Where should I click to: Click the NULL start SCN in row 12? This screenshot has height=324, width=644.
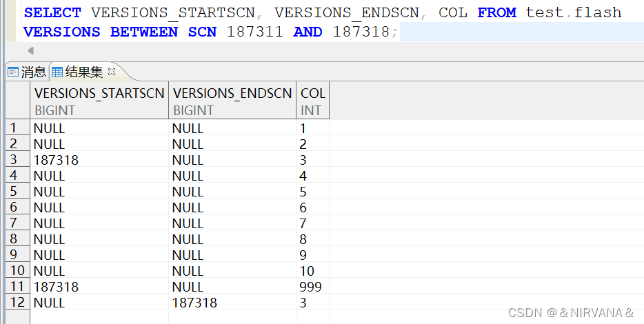click(x=49, y=303)
